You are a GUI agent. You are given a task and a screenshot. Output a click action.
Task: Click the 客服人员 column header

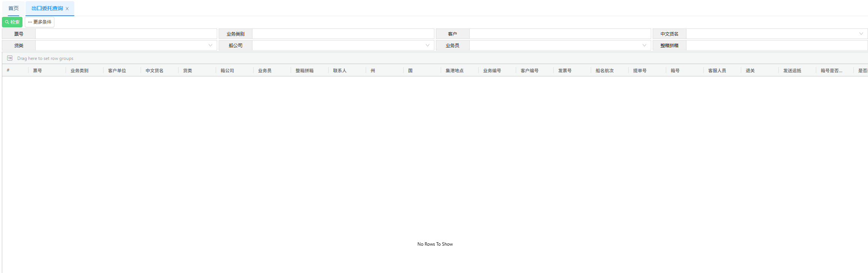point(717,70)
